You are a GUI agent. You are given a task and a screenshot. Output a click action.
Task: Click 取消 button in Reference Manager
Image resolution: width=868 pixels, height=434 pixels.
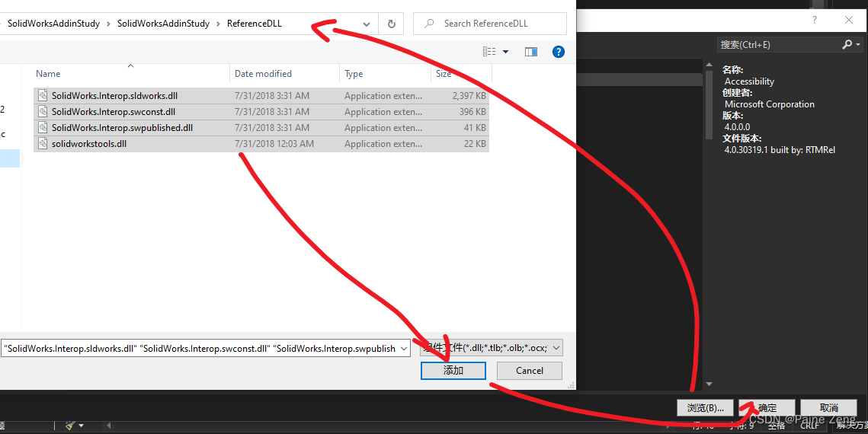coord(828,407)
